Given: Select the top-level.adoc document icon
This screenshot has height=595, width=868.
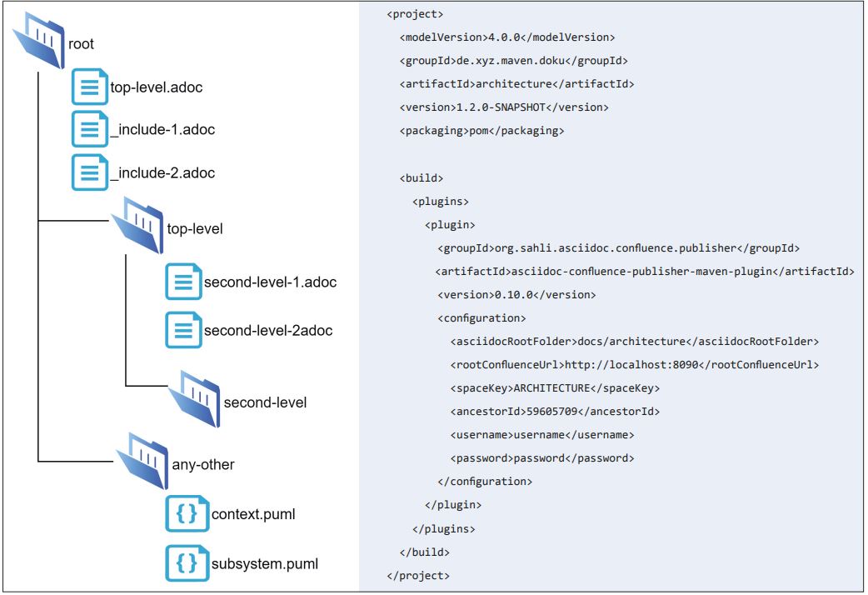Looking at the screenshot, I should [x=89, y=86].
